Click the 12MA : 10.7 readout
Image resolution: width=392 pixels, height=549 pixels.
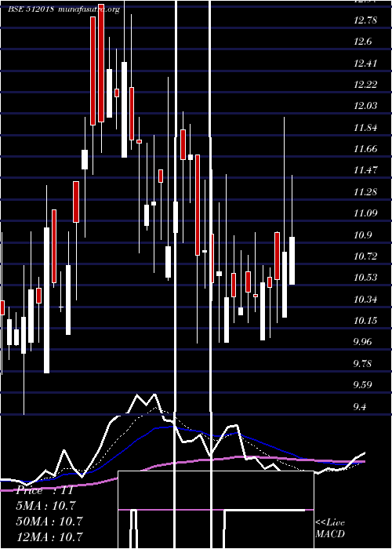point(49,536)
